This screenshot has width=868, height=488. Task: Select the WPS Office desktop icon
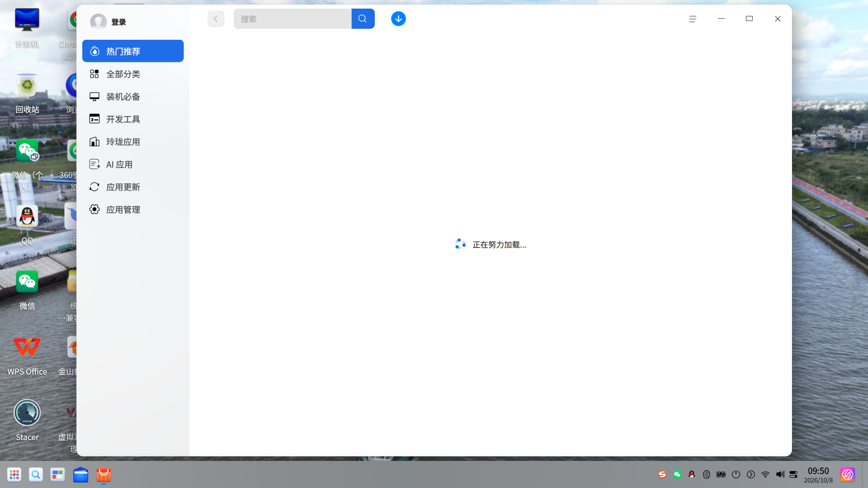27,356
